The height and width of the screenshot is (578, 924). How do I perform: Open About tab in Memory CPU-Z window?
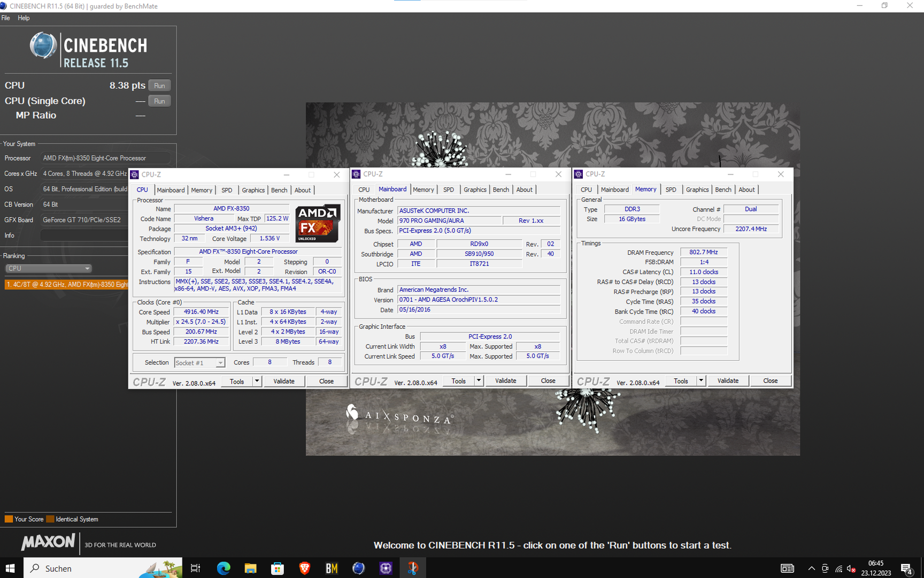[x=747, y=189]
